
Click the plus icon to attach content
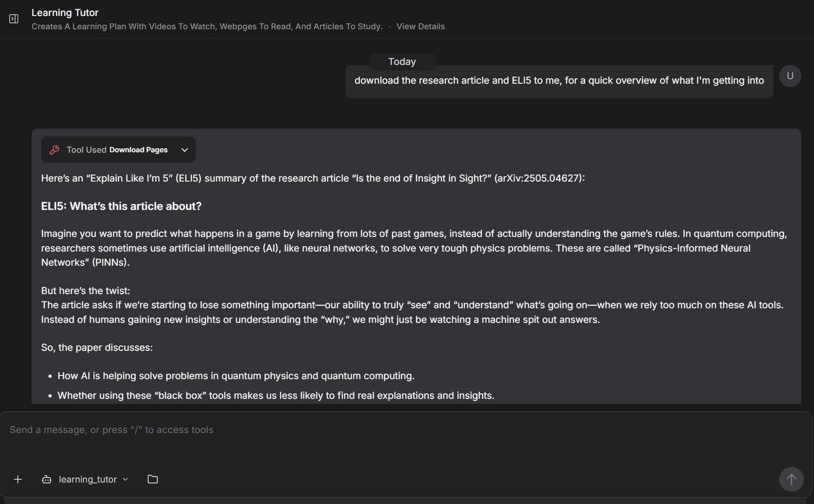click(x=18, y=479)
